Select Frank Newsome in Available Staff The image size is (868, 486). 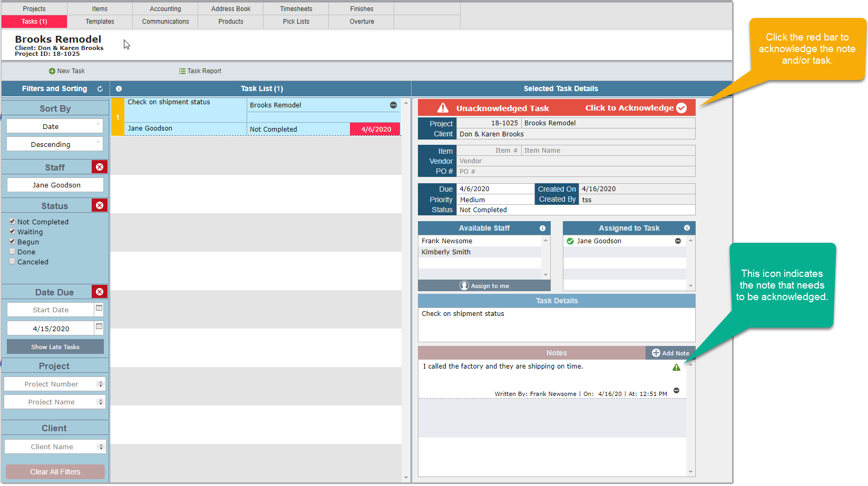(x=480, y=241)
